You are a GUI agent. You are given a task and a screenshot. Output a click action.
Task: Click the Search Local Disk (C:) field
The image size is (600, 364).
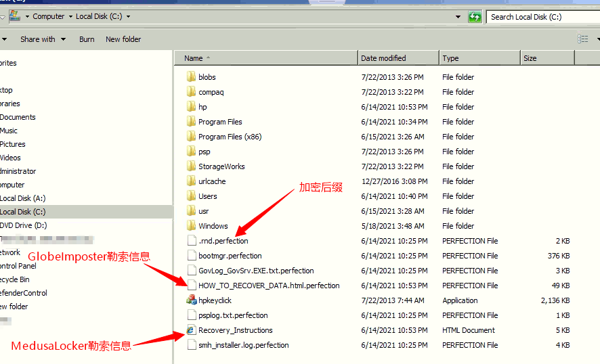click(x=543, y=17)
